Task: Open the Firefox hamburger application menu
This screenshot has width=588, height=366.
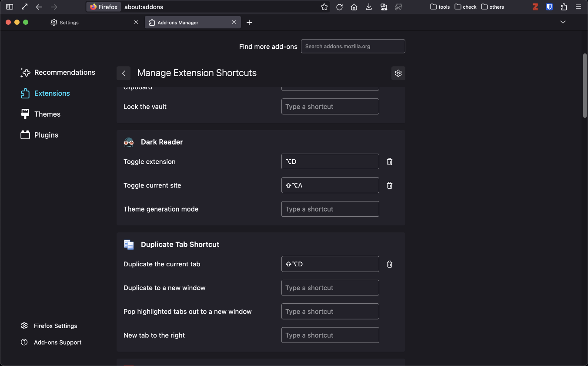Action: point(578,7)
